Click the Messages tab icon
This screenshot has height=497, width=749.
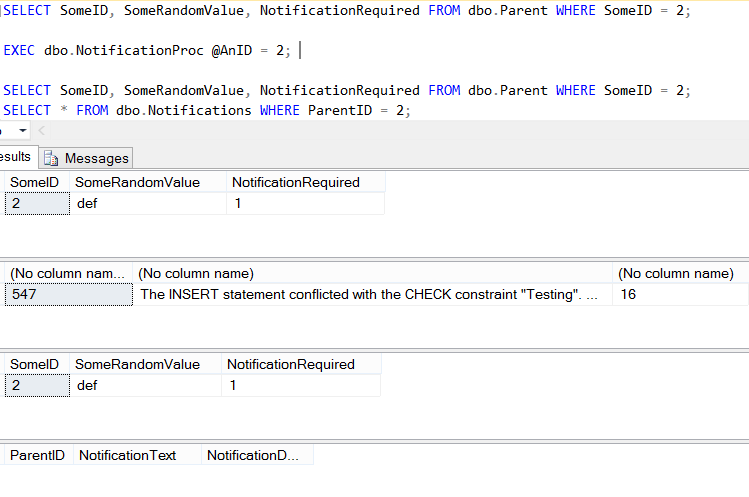coord(51,158)
